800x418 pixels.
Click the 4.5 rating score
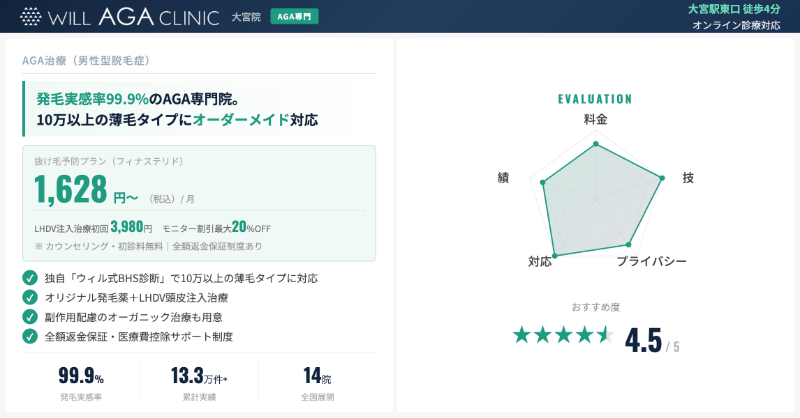click(644, 340)
